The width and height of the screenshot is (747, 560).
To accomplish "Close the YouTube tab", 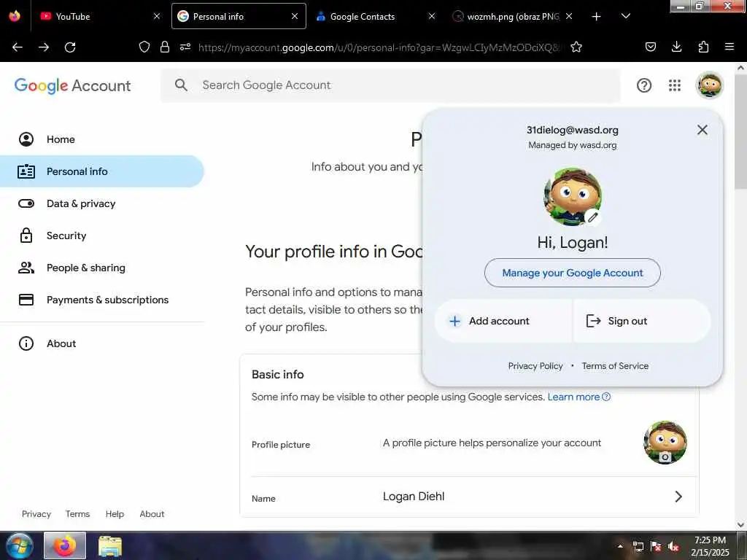I will tap(157, 16).
